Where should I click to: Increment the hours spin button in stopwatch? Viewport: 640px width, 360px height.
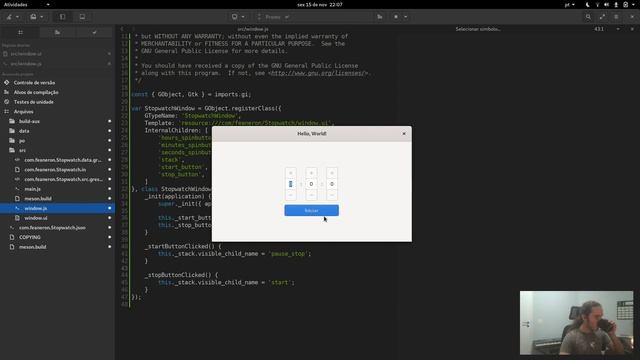(x=291, y=173)
